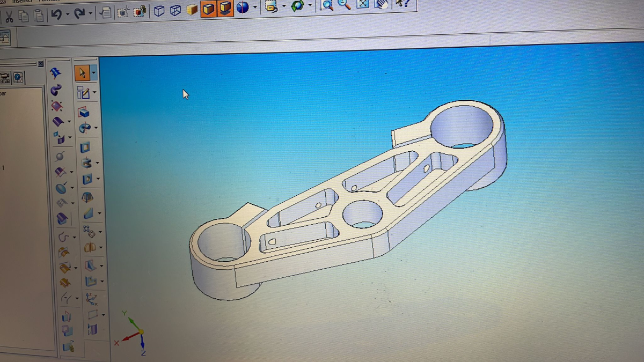Expand the Undo history dropdown arrow
The height and width of the screenshot is (362, 644).
point(67,14)
